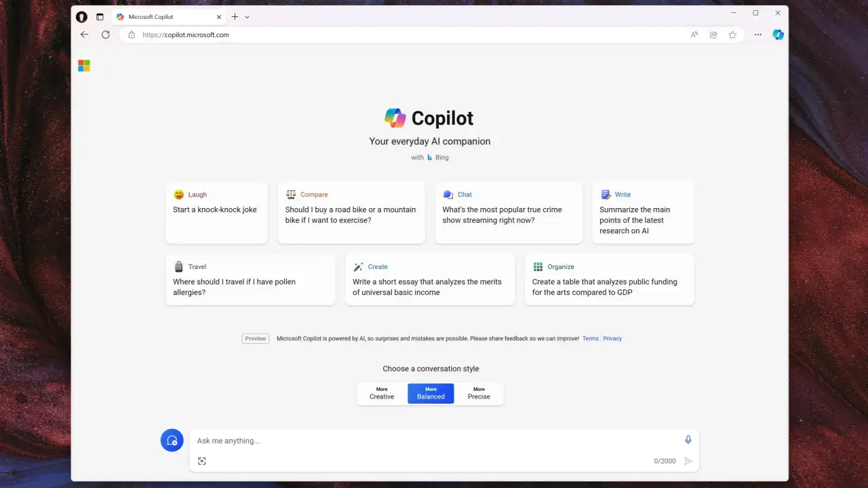Viewport: 868px width, 488px height.
Task: Select the Organize arts funding table card
Action: [x=609, y=280]
